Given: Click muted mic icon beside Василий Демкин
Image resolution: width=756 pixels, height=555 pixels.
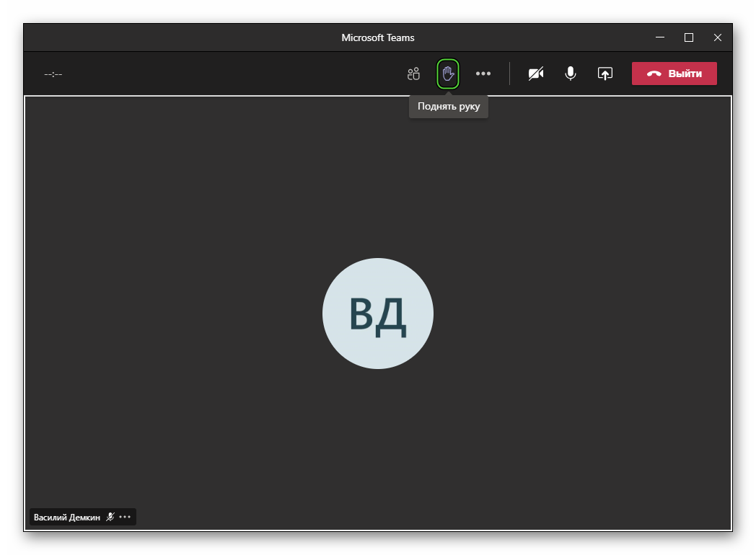Looking at the screenshot, I should (x=110, y=517).
